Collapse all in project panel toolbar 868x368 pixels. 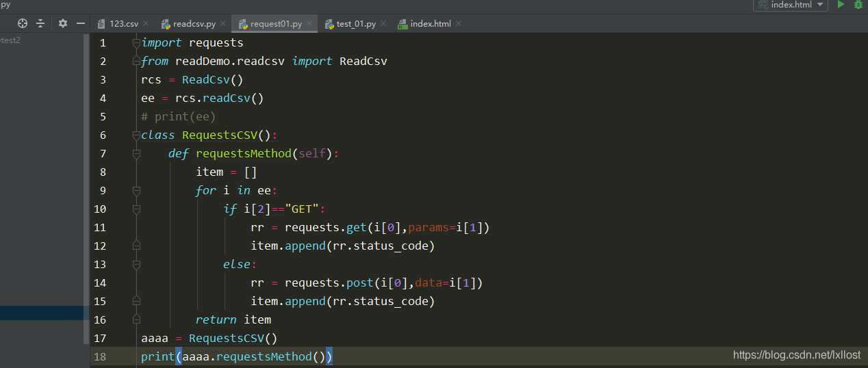pos(40,23)
